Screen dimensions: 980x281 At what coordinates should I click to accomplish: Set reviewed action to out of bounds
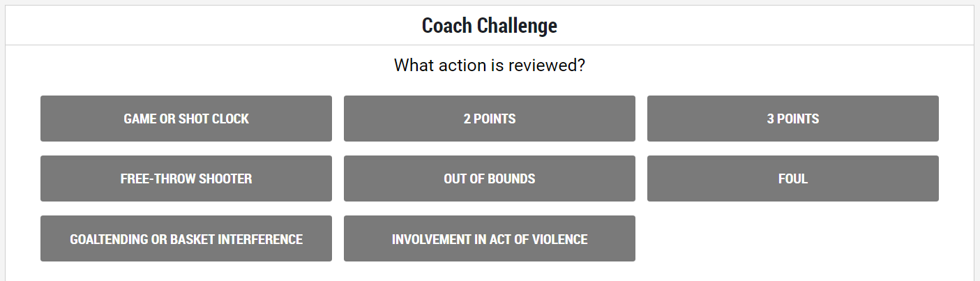point(490,179)
